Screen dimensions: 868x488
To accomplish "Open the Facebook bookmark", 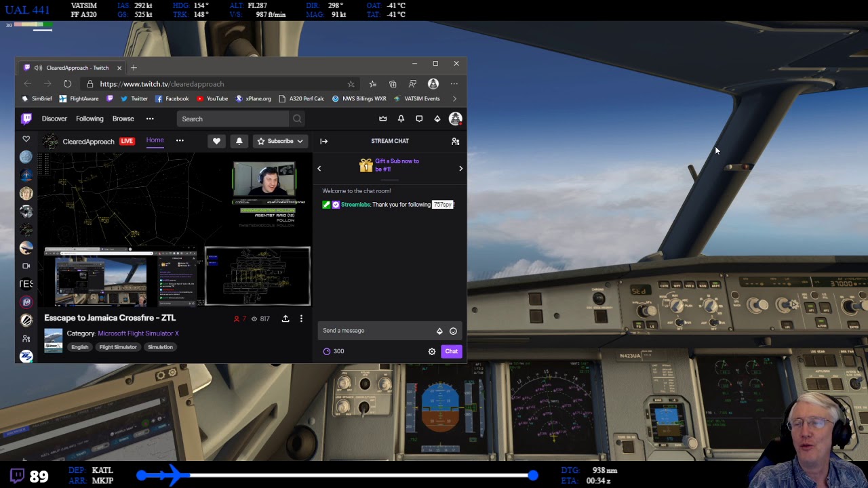I will pos(172,99).
